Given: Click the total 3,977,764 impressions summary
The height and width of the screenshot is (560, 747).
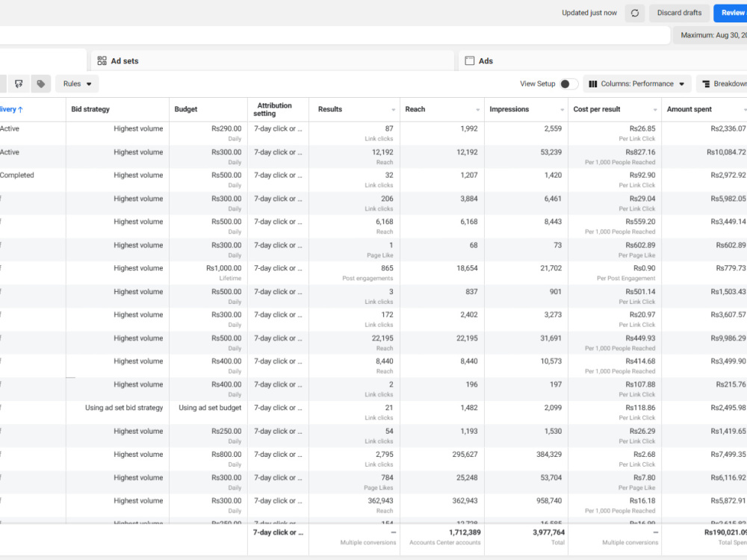Looking at the screenshot, I should (549, 532).
